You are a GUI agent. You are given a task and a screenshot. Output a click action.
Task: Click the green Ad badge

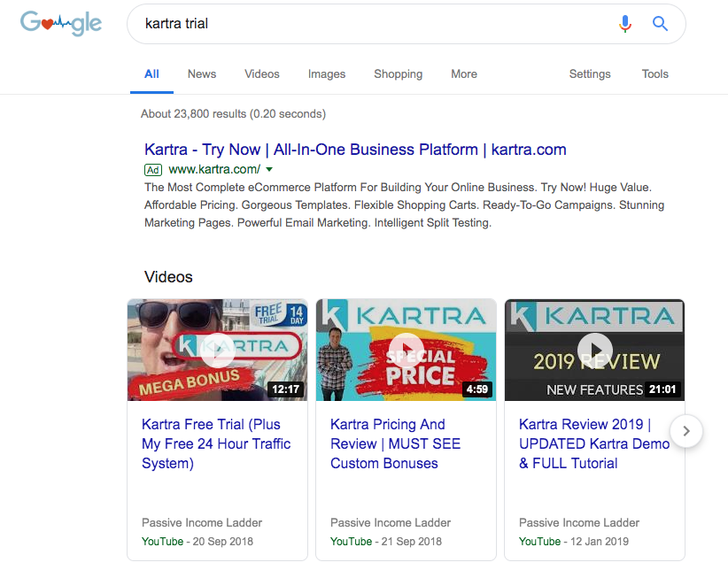pyautogui.click(x=153, y=169)
